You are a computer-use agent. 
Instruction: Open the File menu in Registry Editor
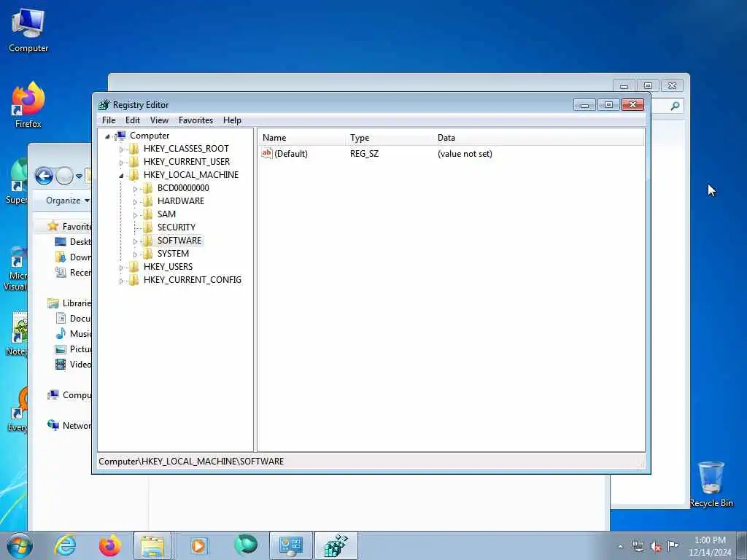(x=109, y=120)
